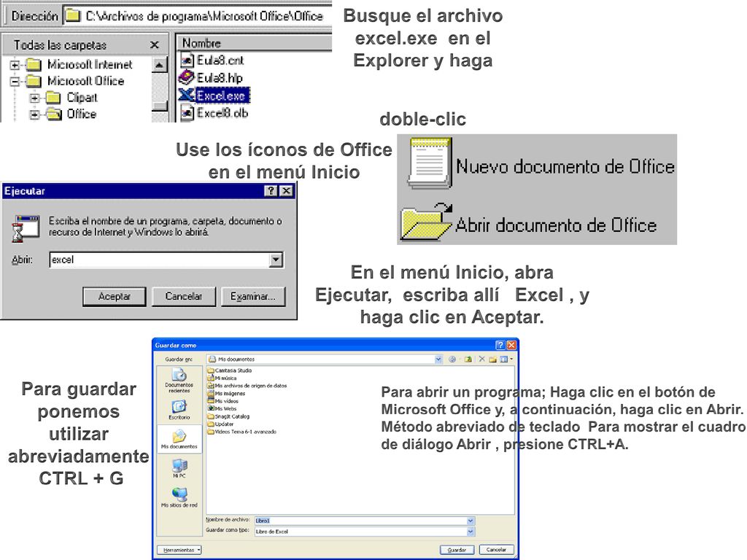Open Mis sitios de red in sidebar

point(179,497)
